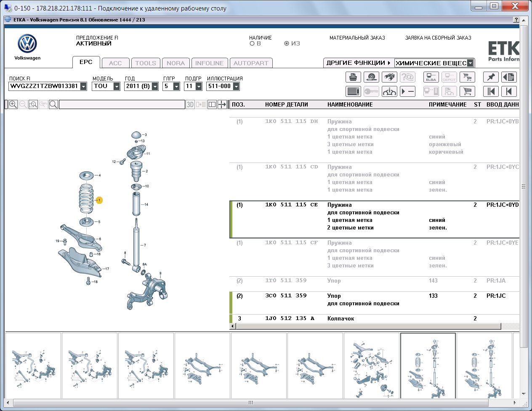
Task: Click the printer icon
Action: pyautogui.click(x=353, y=77)
